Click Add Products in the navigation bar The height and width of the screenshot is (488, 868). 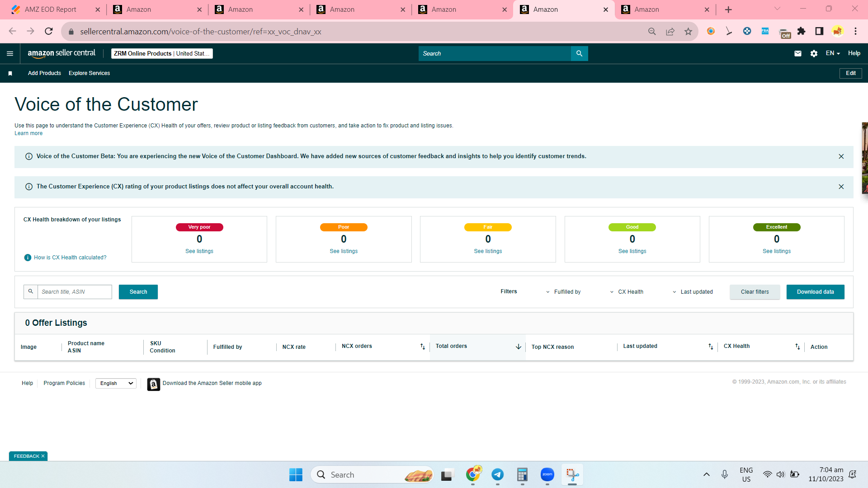coord(44,73)
